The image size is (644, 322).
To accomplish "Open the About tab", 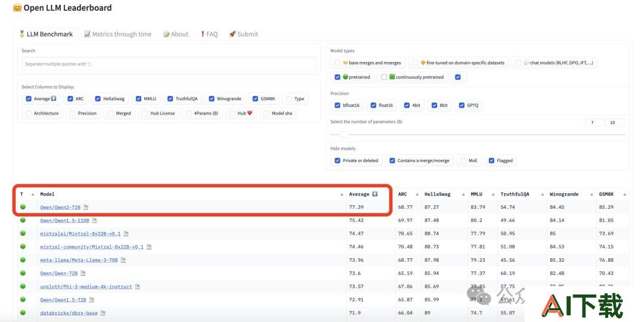I will pyautogui.click(x=176, y=34).
